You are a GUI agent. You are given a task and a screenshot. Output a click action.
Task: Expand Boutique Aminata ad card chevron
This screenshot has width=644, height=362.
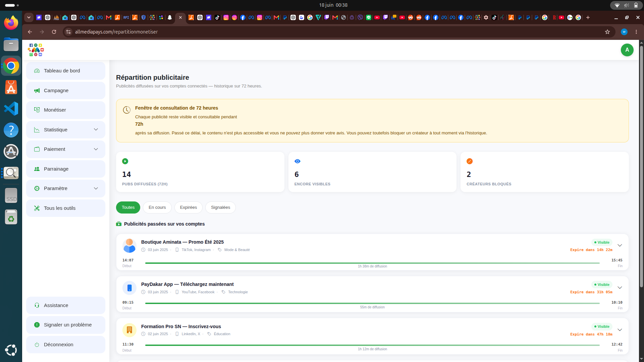tap(620, 245)
